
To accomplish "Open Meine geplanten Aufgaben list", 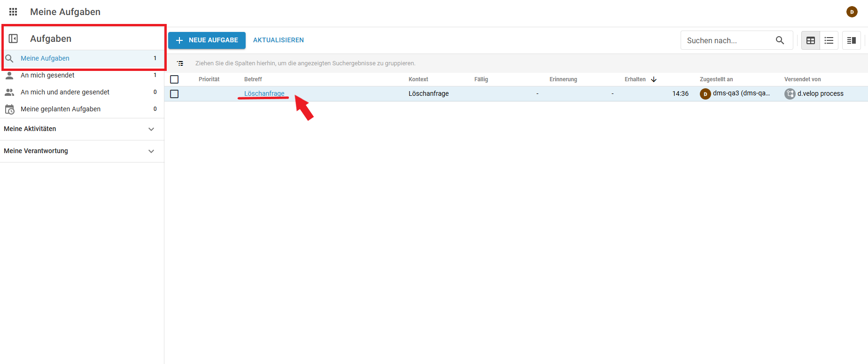I will [61, 109].
